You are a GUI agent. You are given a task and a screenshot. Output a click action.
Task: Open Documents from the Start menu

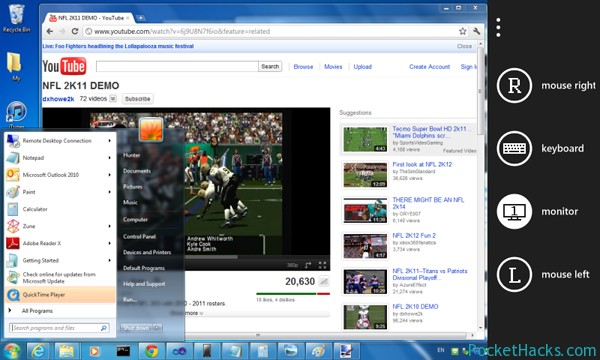click(137, 171)
